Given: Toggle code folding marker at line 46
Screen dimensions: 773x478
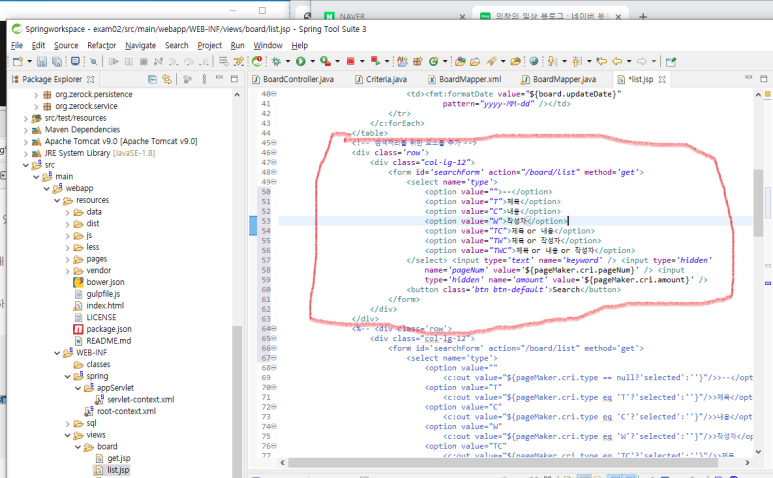Looking at the screenshot, I should click(x=274, y=153).
